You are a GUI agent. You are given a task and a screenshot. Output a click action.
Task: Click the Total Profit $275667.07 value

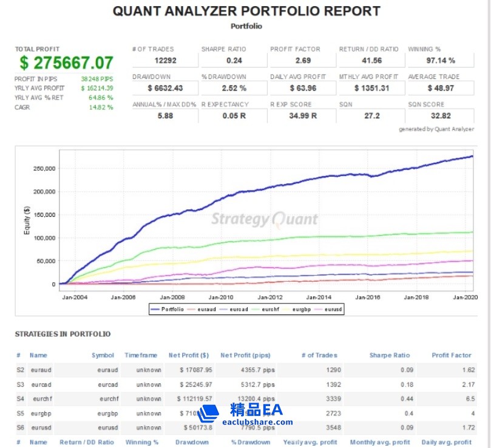click(x=66, y=63)
